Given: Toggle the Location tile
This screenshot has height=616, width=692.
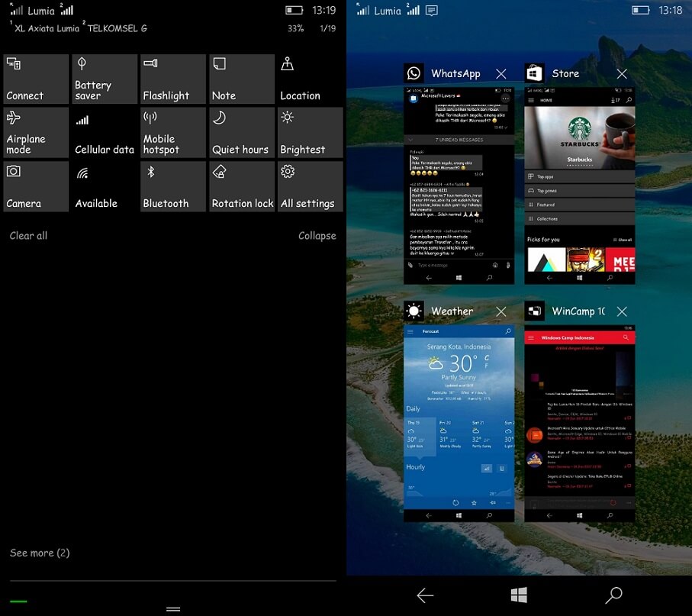Looking at the screenshot, I should coord(311,79).
